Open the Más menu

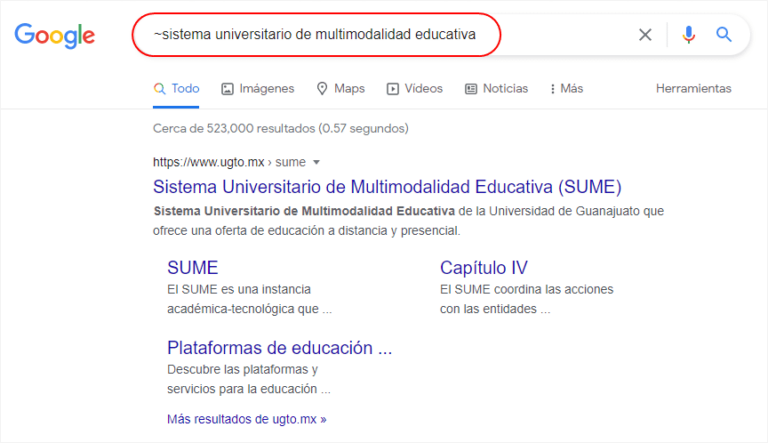coord(566,89)
